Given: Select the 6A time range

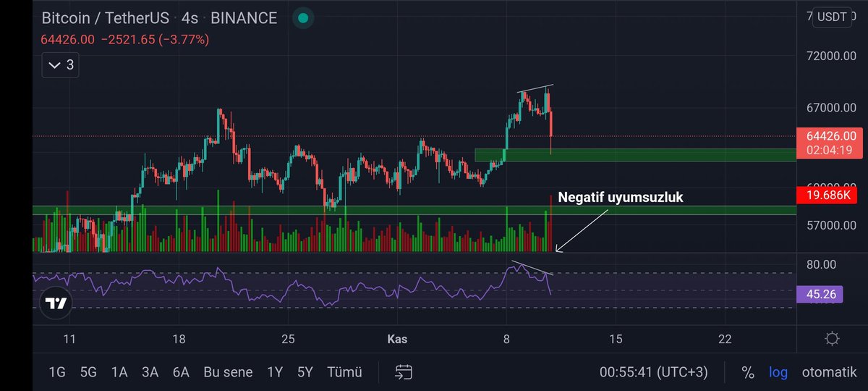Looking at the screenshot, I should [x=181, y=372].
